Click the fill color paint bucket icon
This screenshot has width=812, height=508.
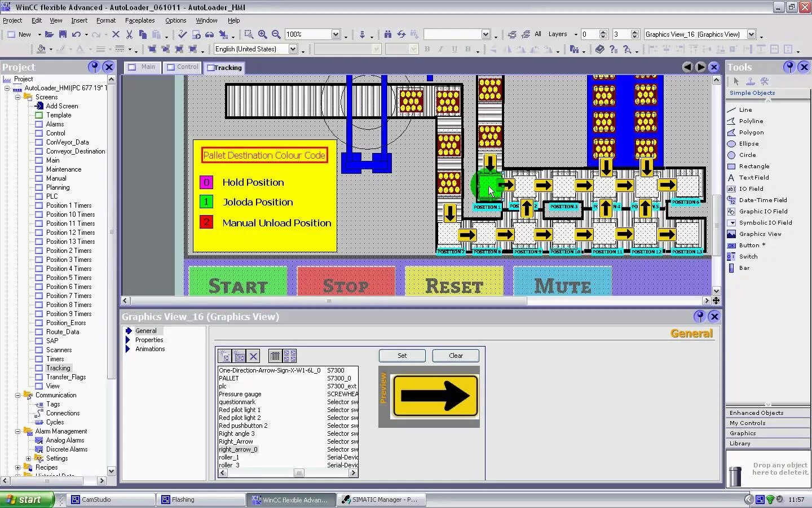pyautogui.click(x=41, y=49)
